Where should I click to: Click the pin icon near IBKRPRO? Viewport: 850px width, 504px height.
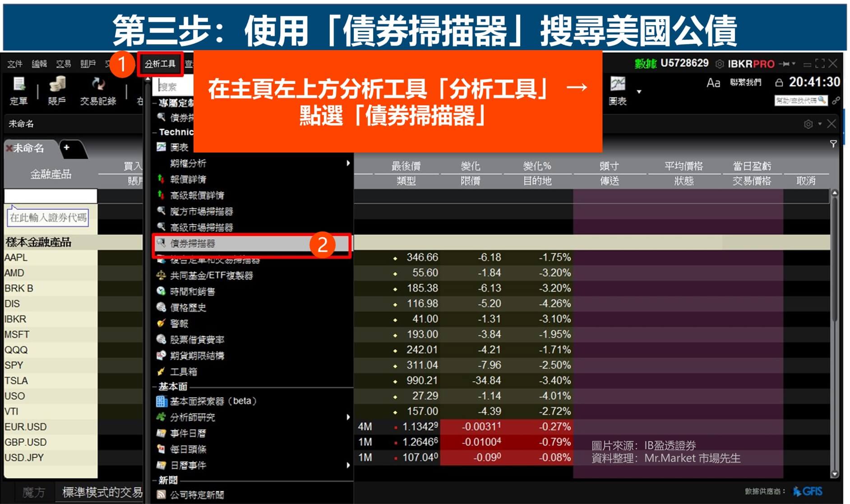pos(785,64)
